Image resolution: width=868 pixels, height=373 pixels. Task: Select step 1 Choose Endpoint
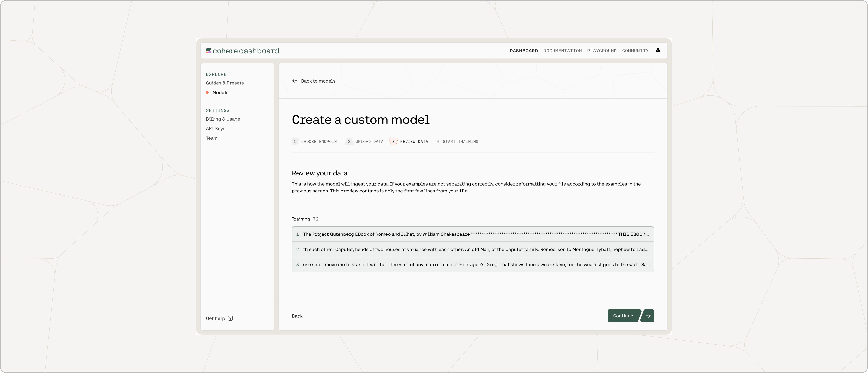click(x=316, y=142)
